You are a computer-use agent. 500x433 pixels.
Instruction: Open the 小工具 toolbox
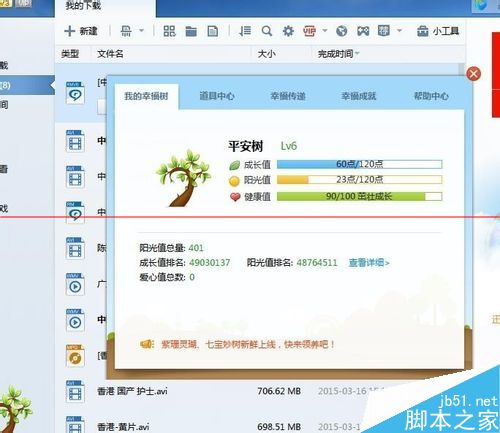pyautogui.click(x=438, y=31)
